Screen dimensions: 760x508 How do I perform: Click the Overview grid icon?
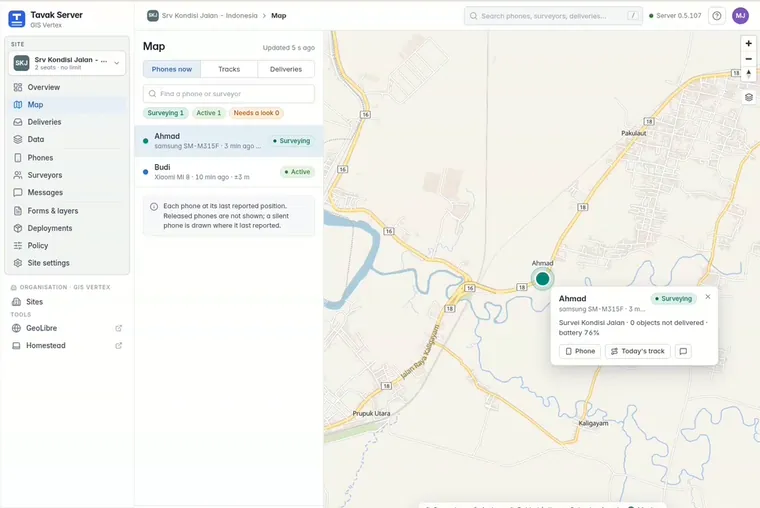click(x=18, y=87)
